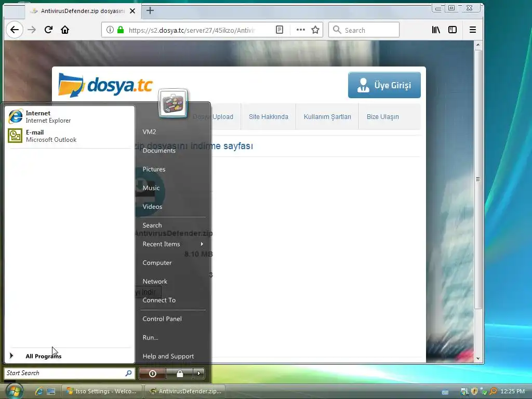532x399 pixels.
Task: Click Show Desktop quick launch icon
Action: (x=51, y=391)
